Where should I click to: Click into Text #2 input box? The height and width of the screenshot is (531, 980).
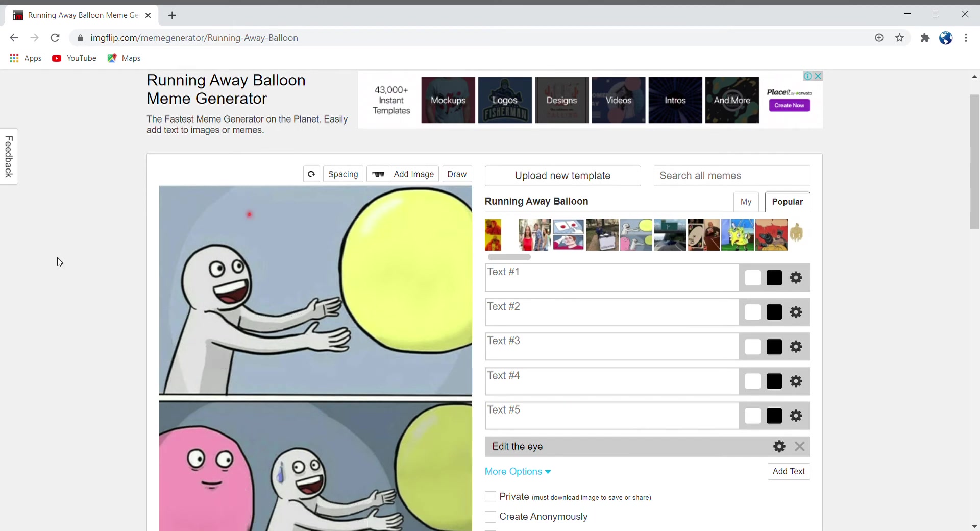tap(611, 312)
